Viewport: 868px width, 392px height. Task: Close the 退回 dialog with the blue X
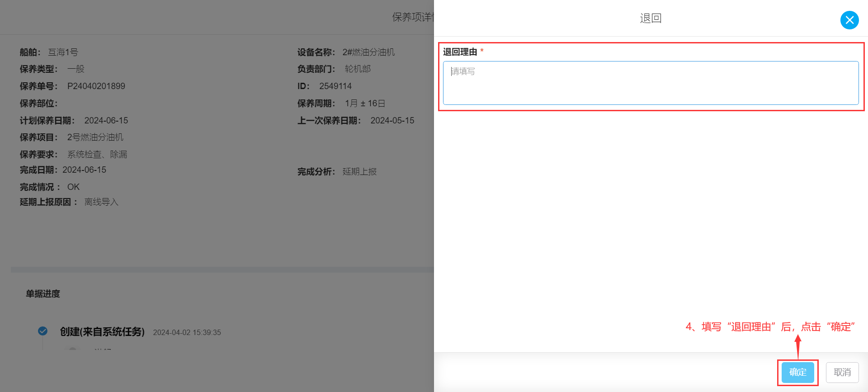tap(849, 20)
